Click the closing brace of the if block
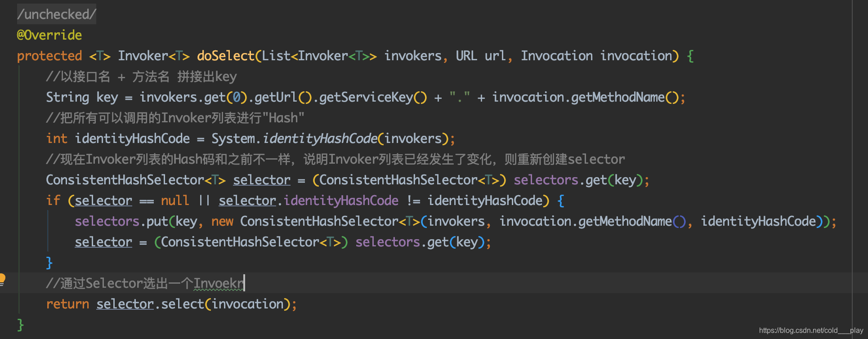Viewport: 868px width, 339px height. coord(49,263)
